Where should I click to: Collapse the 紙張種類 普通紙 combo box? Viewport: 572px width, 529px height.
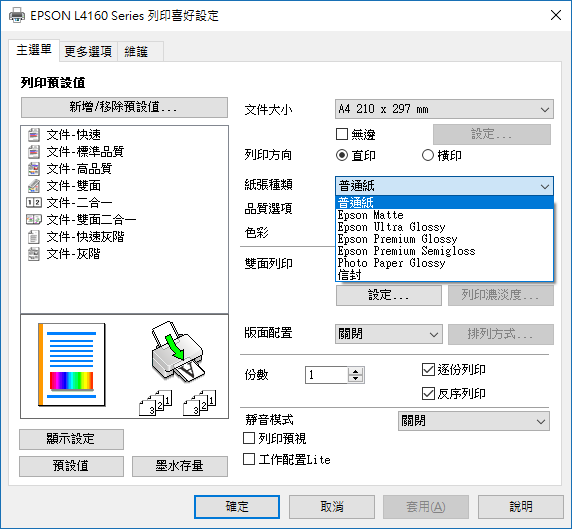pos(444,186)
